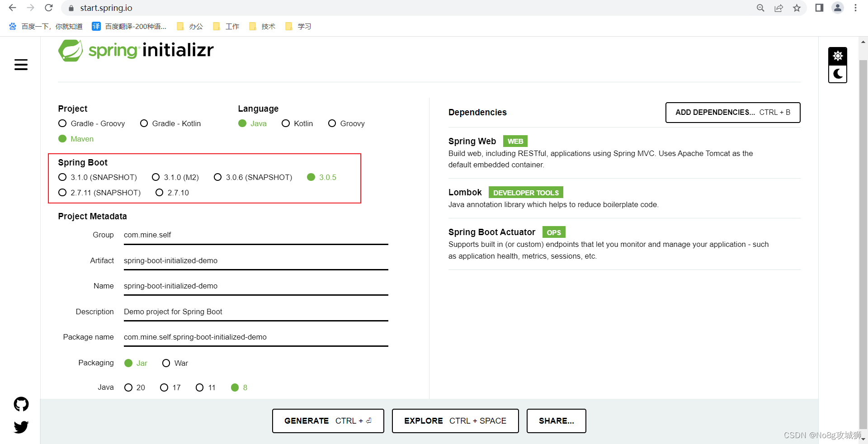
Task: Toggle the browser side panel icon
Action: point(819,8)
